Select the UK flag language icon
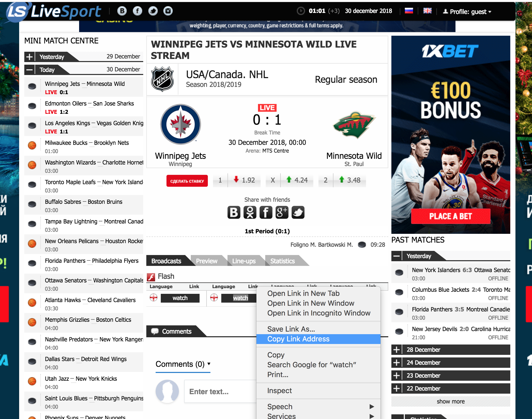The width and height of the screenshot is (532, 419). pos(427,11)
